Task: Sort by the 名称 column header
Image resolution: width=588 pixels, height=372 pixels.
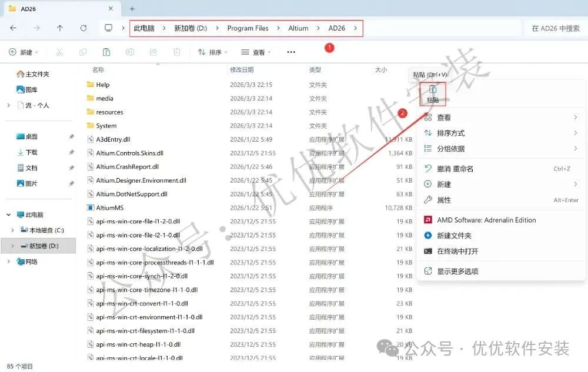Action: coord(98,70)
